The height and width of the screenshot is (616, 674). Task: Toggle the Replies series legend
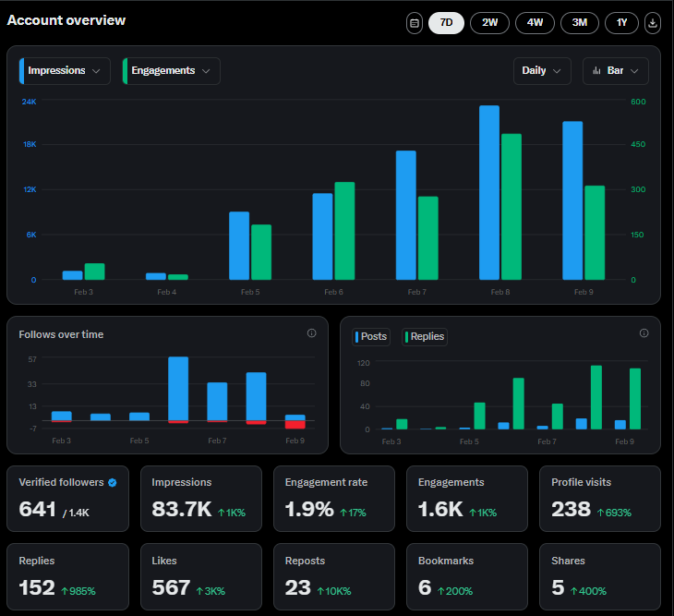coord(425,336)
